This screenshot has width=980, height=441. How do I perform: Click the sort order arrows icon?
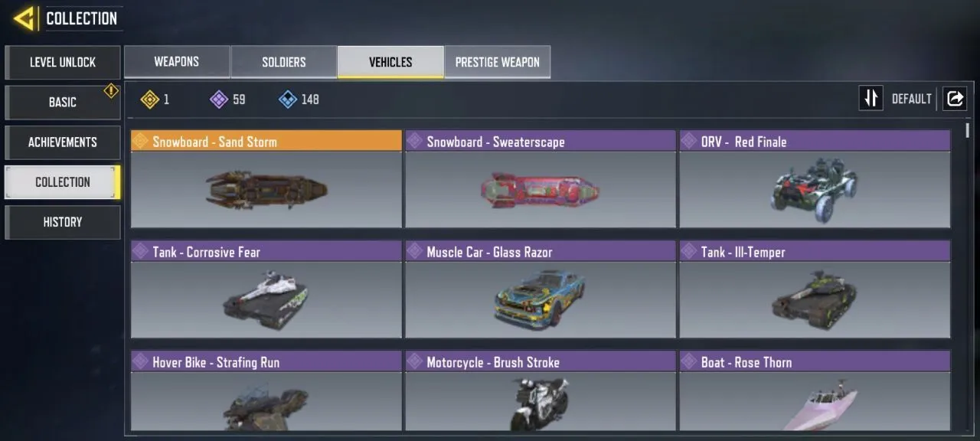[871, 98]
